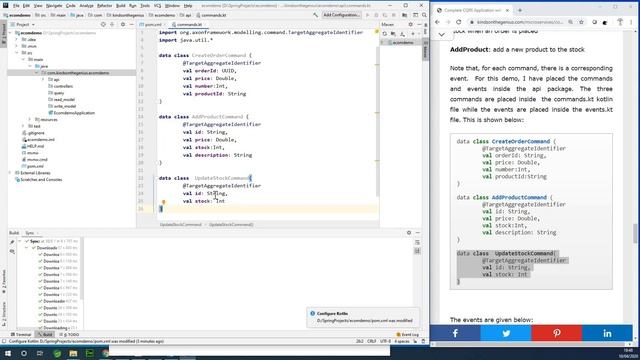Screen dimensions: 640x360
Task: Bookmark this page with star icon
Action: click(x=581, y=22)
